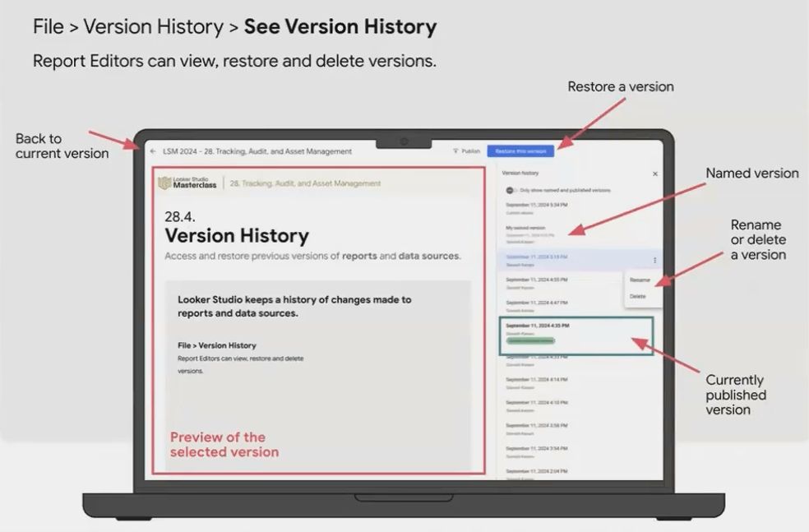Click the Looker Studio Masterclass logo

(187, 183)
